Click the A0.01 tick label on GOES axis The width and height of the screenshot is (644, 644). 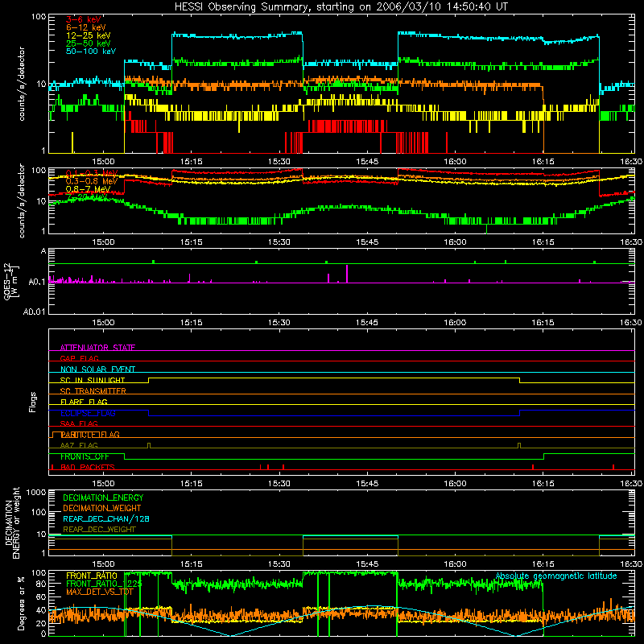pos(35,312)
